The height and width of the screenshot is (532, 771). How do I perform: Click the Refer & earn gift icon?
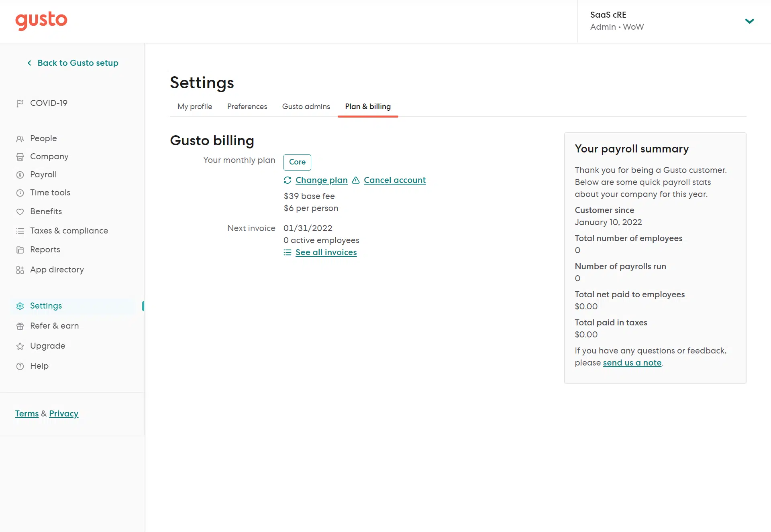click(x=20, y=326)
